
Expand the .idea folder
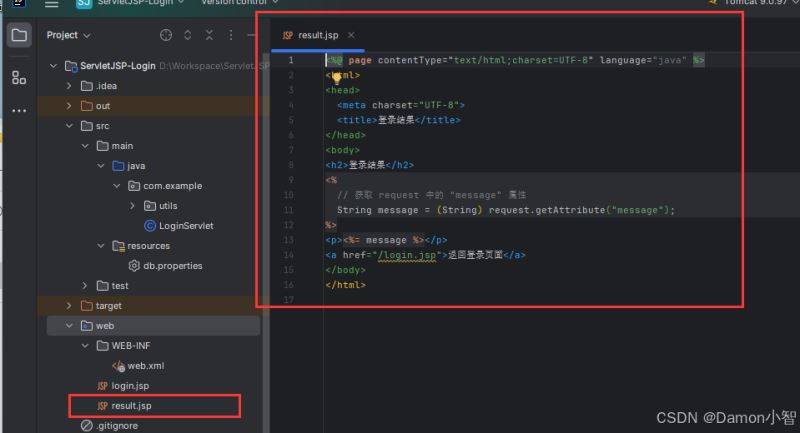click(x=70, y=86)
